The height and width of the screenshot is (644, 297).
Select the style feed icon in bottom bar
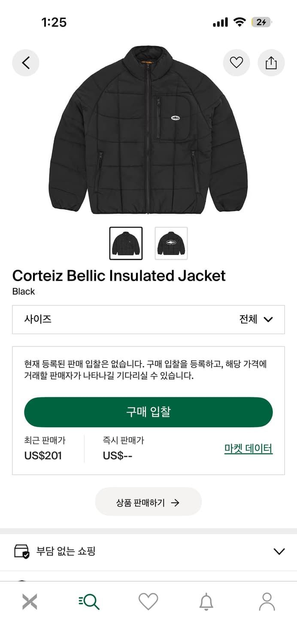(30, 601)
